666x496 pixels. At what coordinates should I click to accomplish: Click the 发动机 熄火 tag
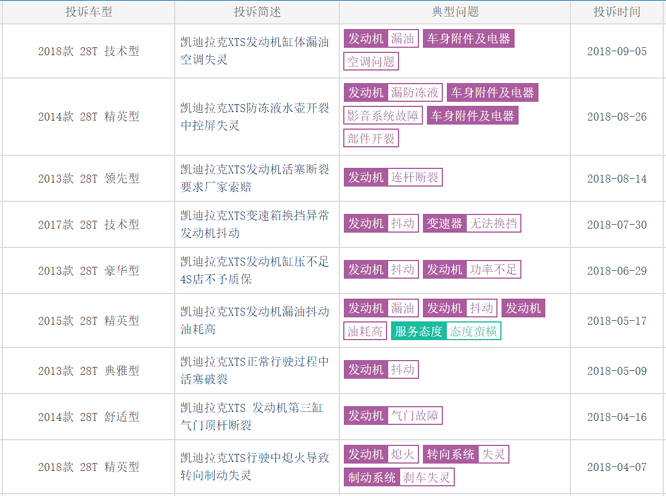pyautogui.click(x=381, y=454)
